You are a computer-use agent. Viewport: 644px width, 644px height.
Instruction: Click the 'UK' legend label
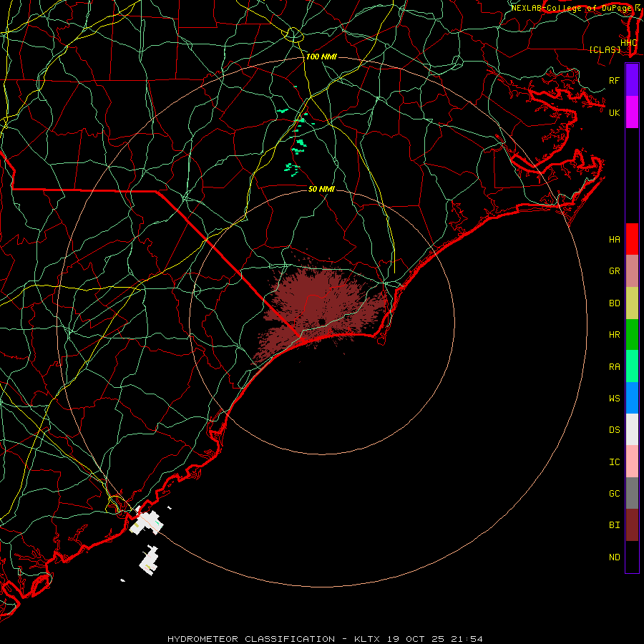coord(614,112)
